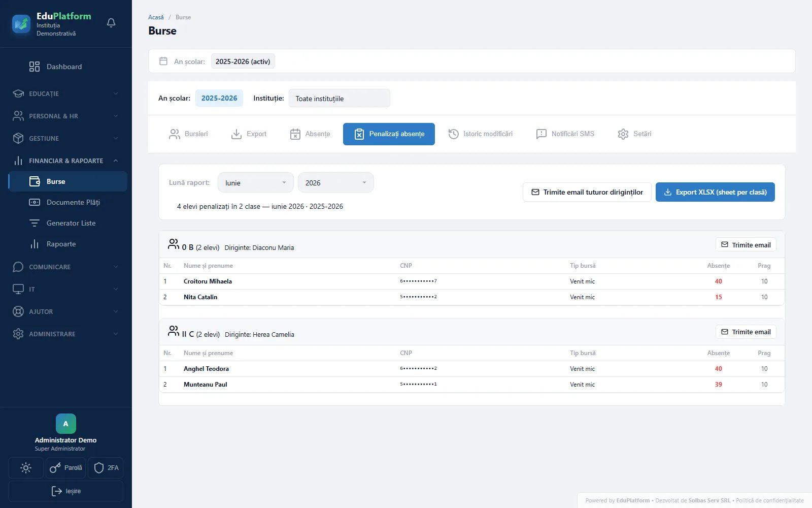Viewport: 812px width, 508px height.
Task: Open Rapoarte in the sidebar
Action: 68,244
